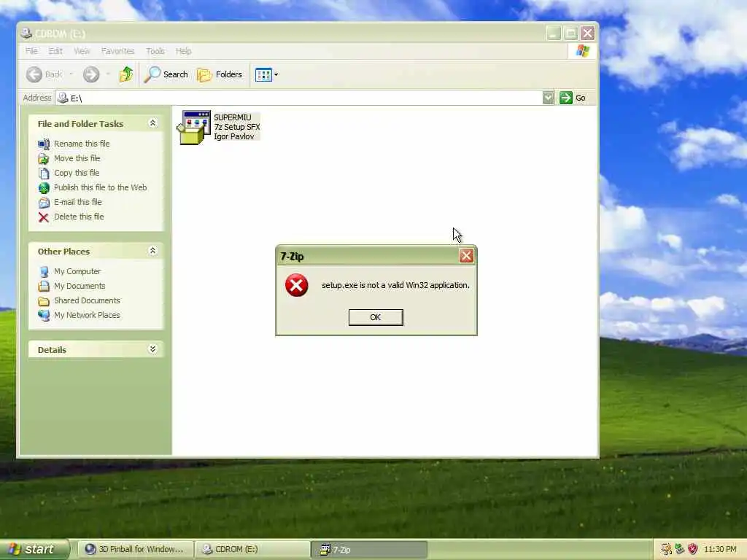This screenshot has width=747, height=560.
Task: Click the red shield security tray icon
Action: pos(693,549)
